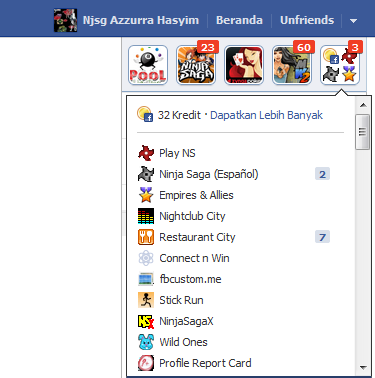The height and width of the screenshot is (378, 375).
Task: Click the NinjaSagaX yellow NS icon
Action: 146,321
